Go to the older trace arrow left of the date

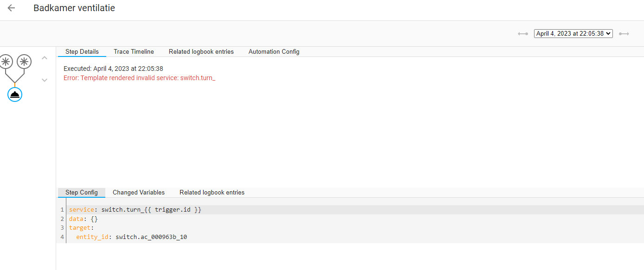tap(523, 34)
